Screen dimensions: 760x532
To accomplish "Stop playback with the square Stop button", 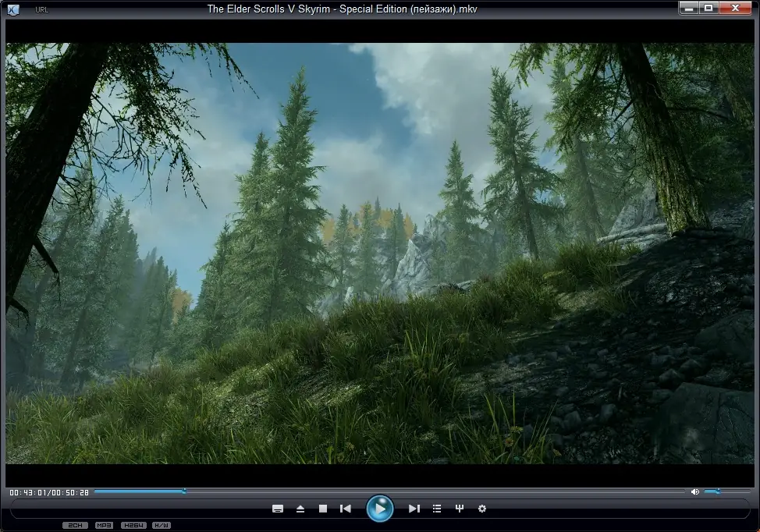I will click(323, 509).
